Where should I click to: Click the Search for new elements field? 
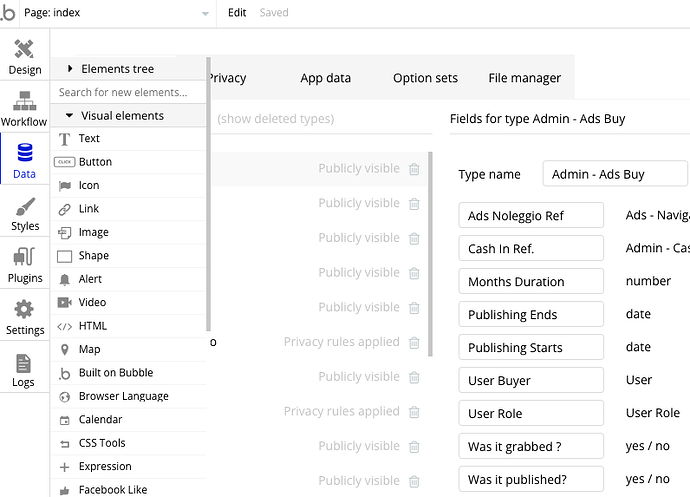click(x=128, y=92)
